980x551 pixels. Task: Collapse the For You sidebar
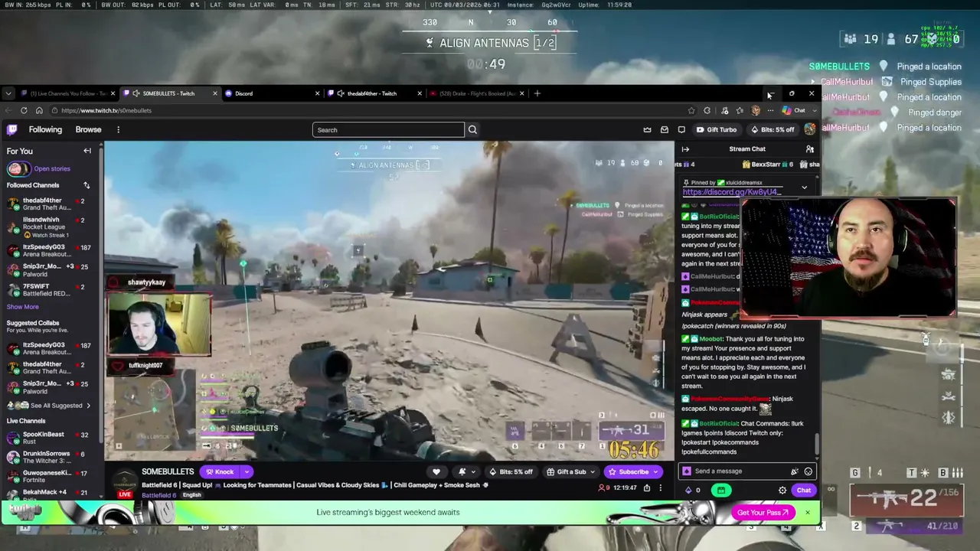click(x=87, y=151)
